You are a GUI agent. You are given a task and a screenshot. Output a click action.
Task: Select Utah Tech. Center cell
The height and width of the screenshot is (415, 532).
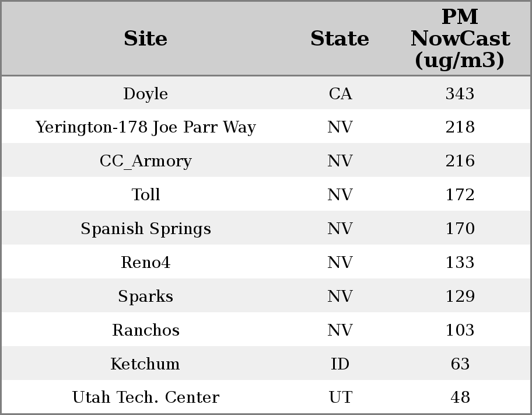[146, 397]
